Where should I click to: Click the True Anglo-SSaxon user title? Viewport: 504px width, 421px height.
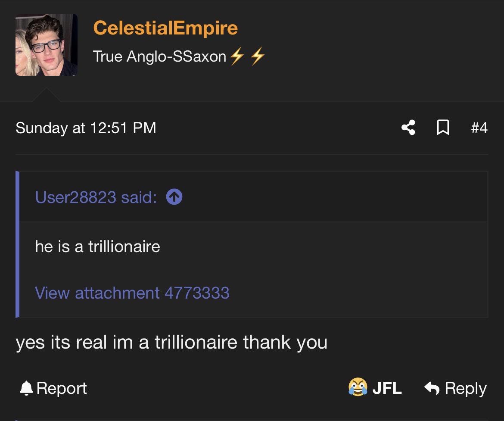[159, 56]
